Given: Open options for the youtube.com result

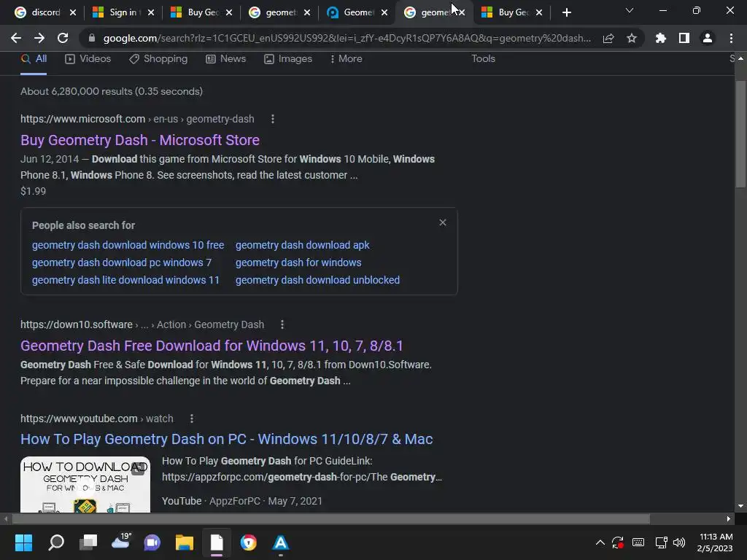Looking at the screenshot, I should point(192,419).
